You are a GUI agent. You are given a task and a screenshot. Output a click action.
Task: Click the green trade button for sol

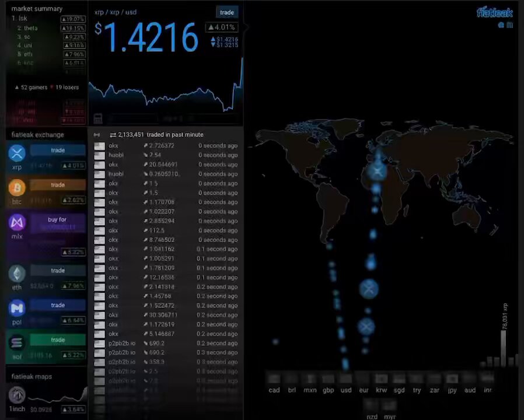[58, 340]
